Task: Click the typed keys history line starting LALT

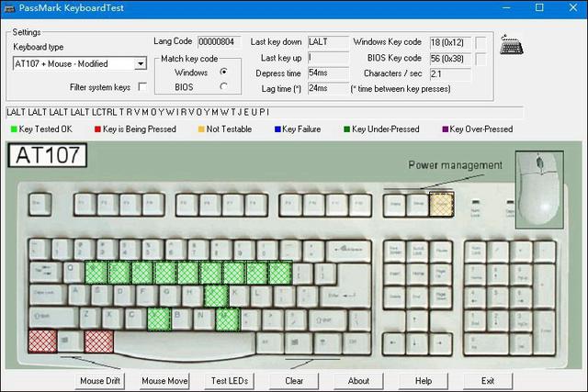Action: point(265,112)
